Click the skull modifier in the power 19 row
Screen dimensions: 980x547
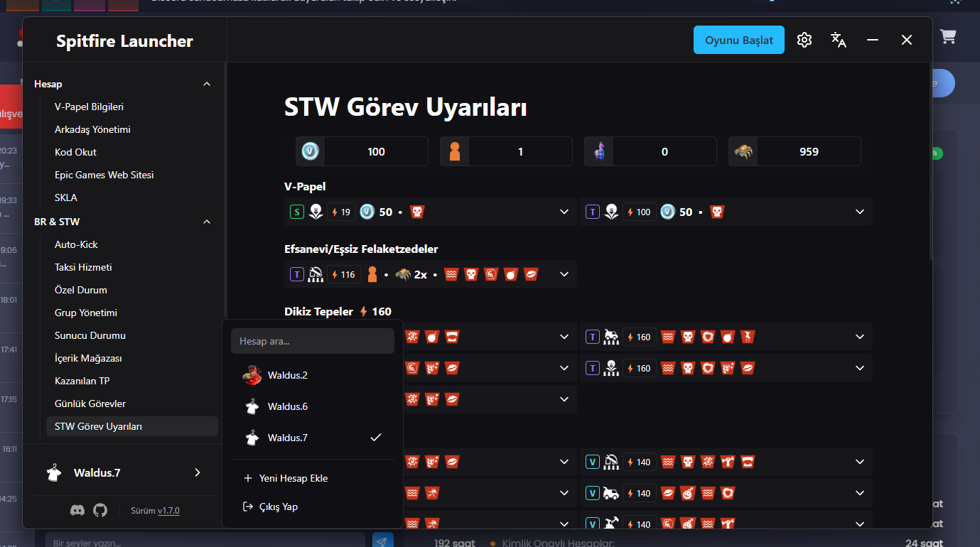point(418,212)
